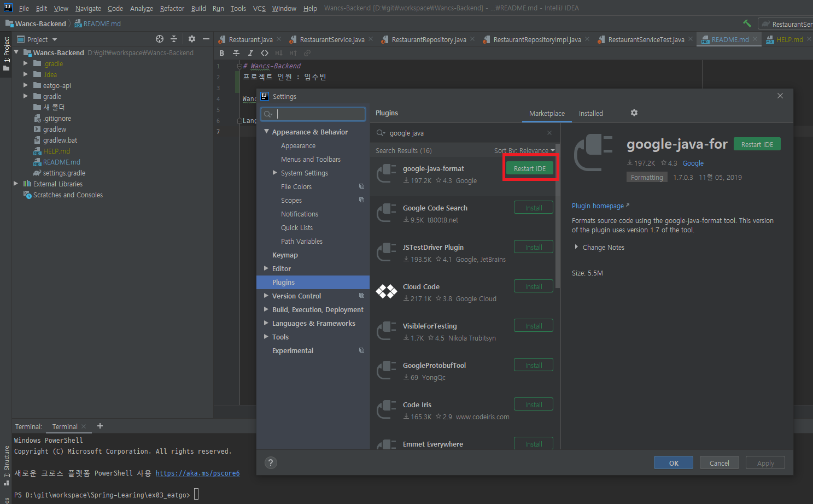Image resolution: width=813 pixels, height=504 pixels.
Task: Click the help question mark button
Action: (271, 462)
